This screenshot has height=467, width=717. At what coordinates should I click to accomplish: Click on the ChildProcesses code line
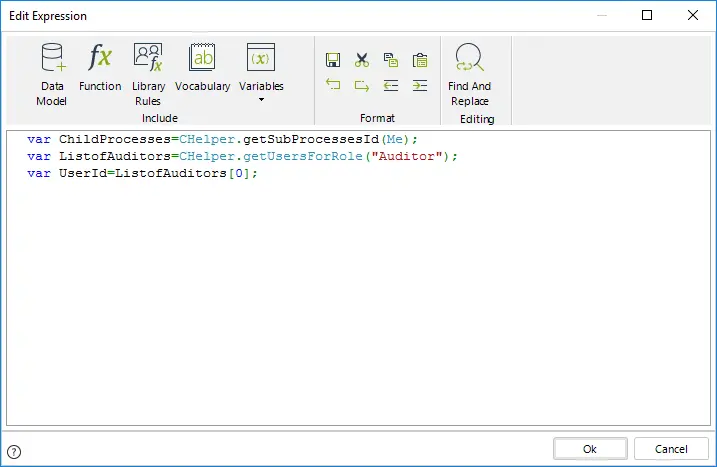[222, 139]
